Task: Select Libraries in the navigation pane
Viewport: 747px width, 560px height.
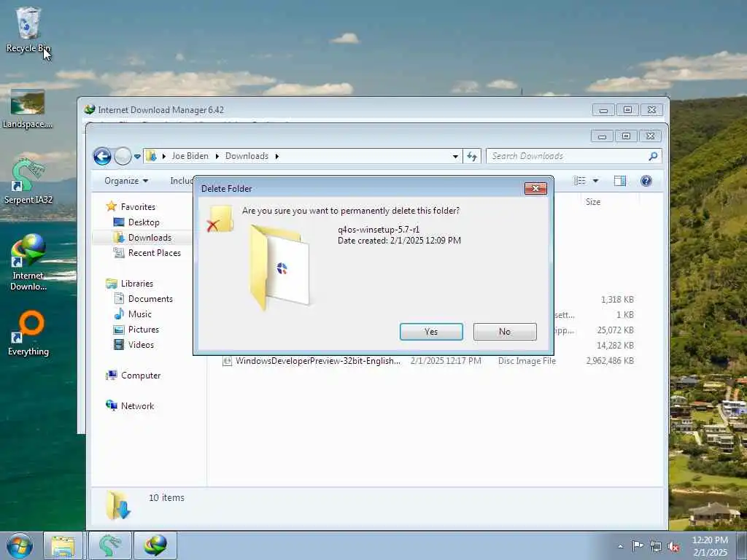Action: coord(136,284)
